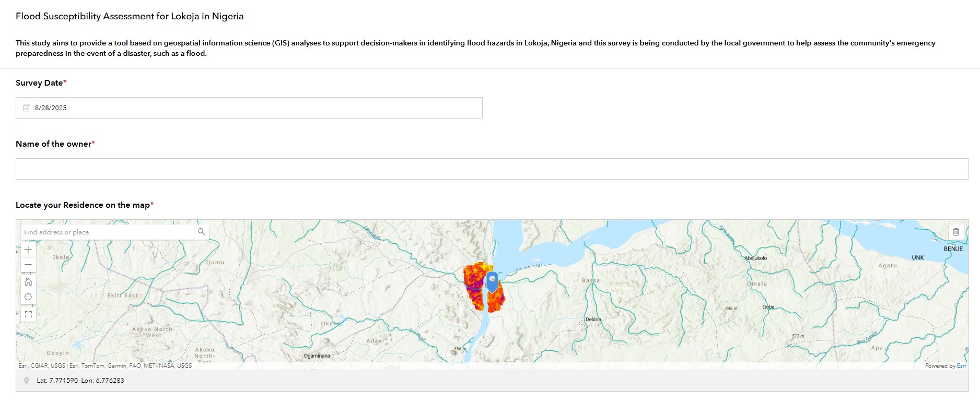This screenshot has height=401, width=980.
Task: Delete the map point with trash icon
Action: tap(956, 232)
